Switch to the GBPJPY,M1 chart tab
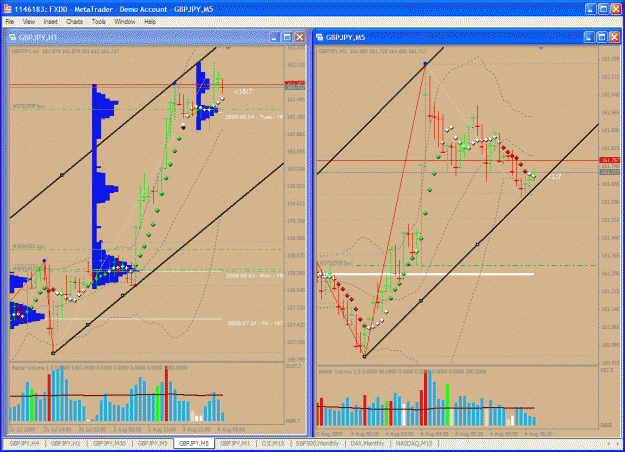Viewport: 625px width, 452px height. 236,443
